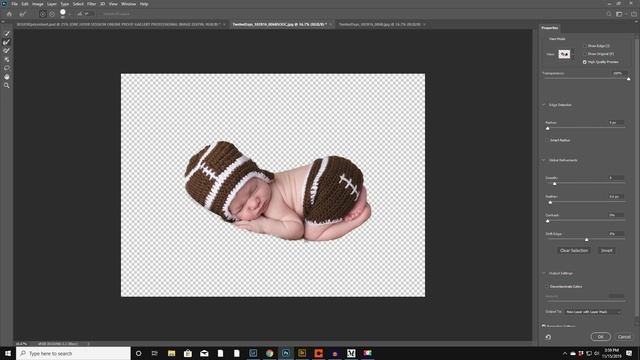Click the Feather value field
Viewport: 640px width, 360px height.
[x=616, y=197]
